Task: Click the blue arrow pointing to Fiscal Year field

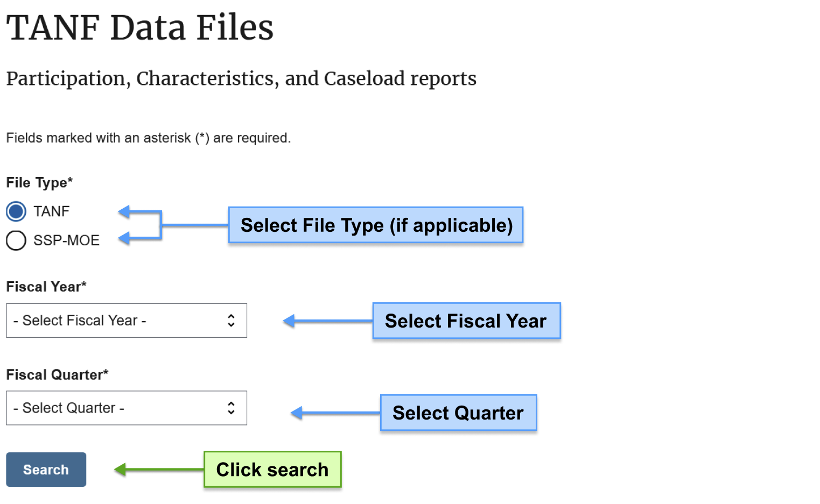Action: (327, 321)
